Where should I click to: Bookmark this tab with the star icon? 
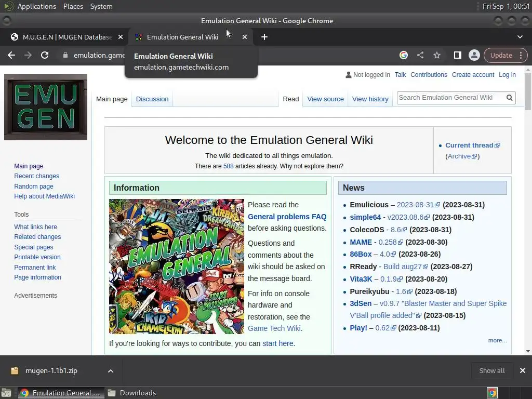coord(436,55)
